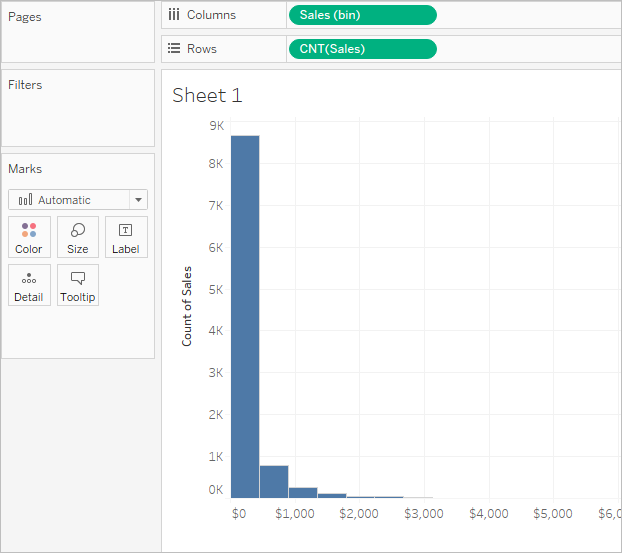The height and width of the screenshot is (553, 622).
Task: Click the Sheet 1 title
Action: click(207, 96)
